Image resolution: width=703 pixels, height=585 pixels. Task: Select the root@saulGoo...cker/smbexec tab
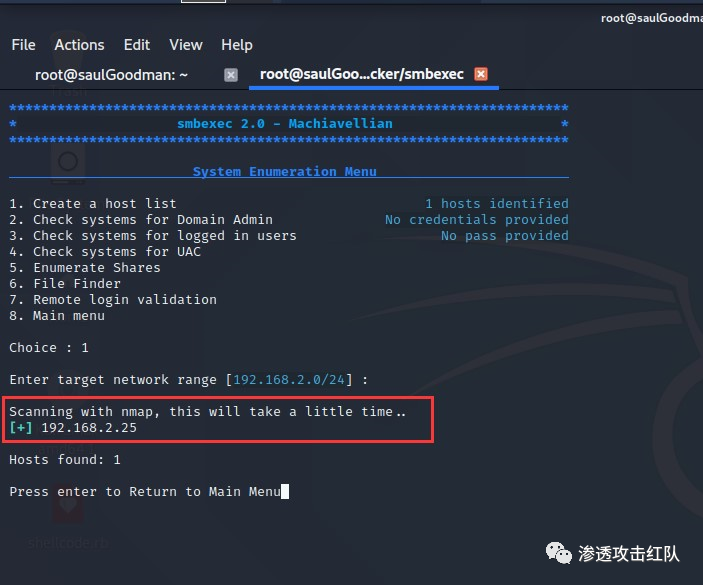pos(363,75)
